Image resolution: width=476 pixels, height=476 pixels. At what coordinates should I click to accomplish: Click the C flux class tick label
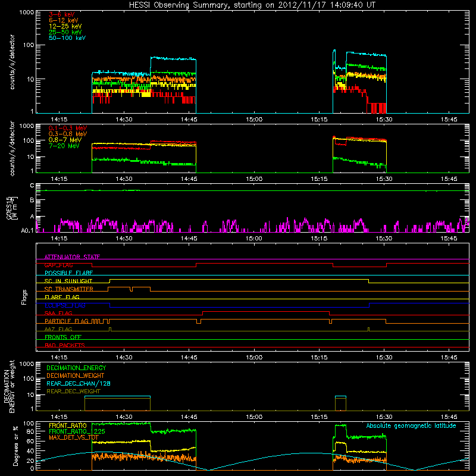[32, 185]
